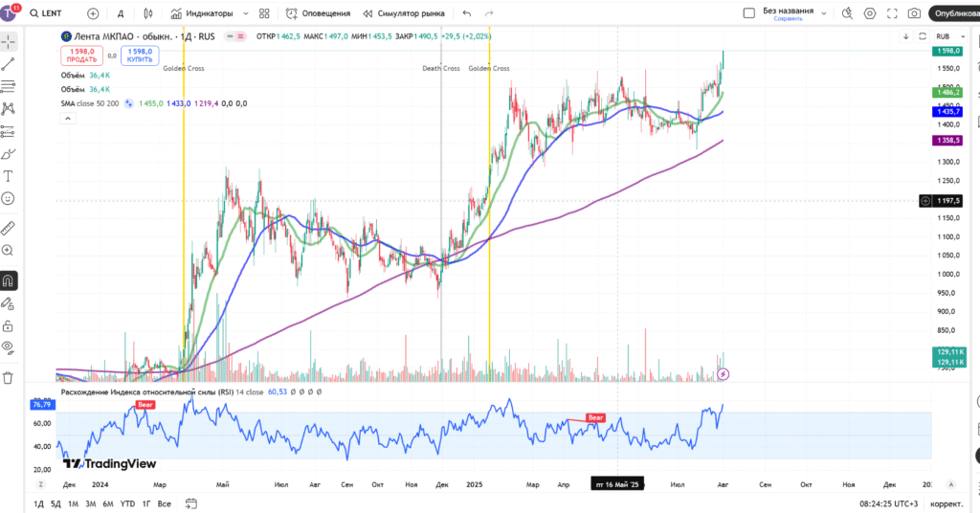
Task: Select the 6М date range
Action: (108, 503)
